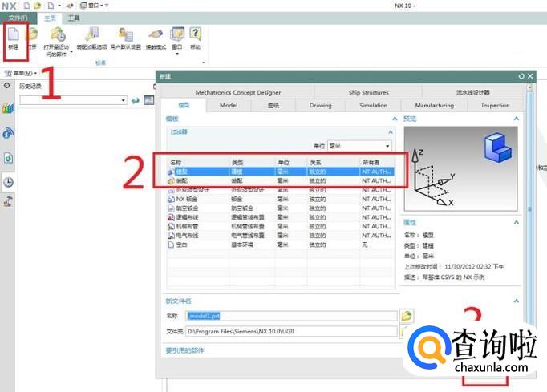Toggle Touch Mode (接触模式) in ribbon

tap(156, 34)
